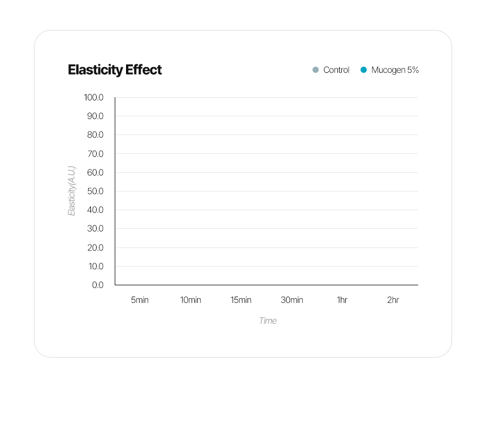The width and height of the screenshot is (486, 448).
Task: Click the 100.0 y-axis tick label
Action: pos(94,98)
